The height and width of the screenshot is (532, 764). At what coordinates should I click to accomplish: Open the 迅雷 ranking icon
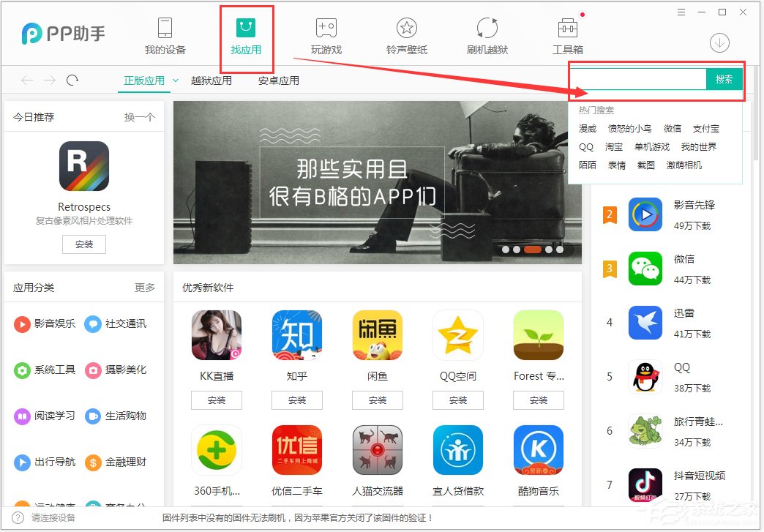point(645,323)
